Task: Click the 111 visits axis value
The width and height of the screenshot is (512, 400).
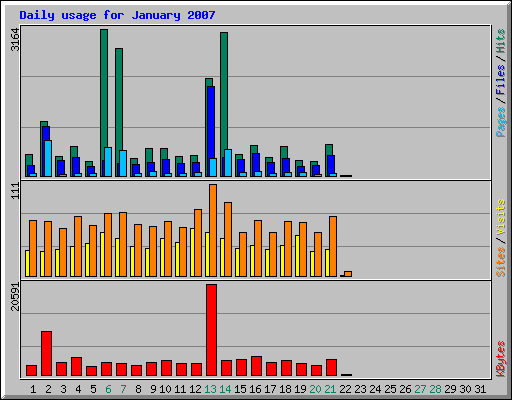Action: click(15, 191)
